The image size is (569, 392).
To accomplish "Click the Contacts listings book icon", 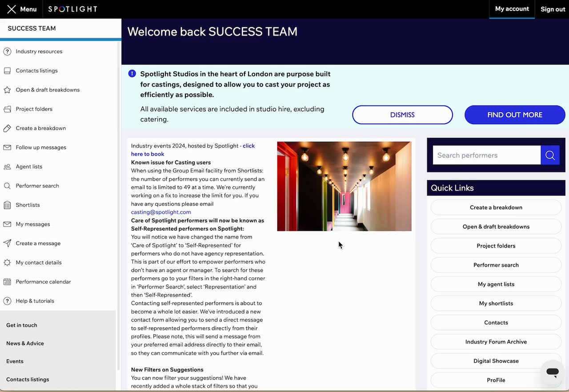I will tap(7, 71).
